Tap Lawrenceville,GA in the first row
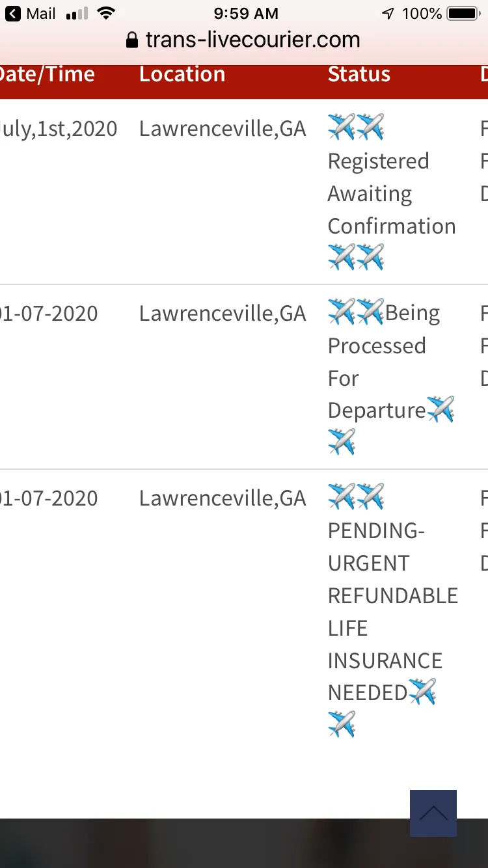488x868 pixels. click(223, 129)
